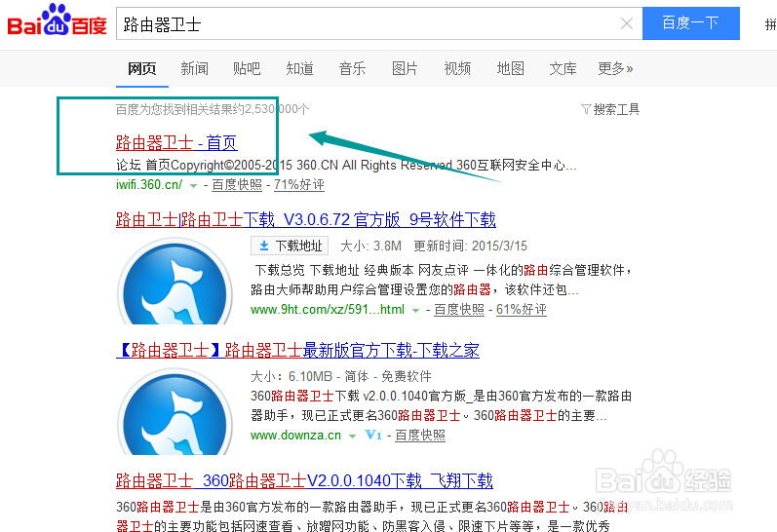
Task: Open 百度快照 for the downza.cn result
Action: pos(420,436)
